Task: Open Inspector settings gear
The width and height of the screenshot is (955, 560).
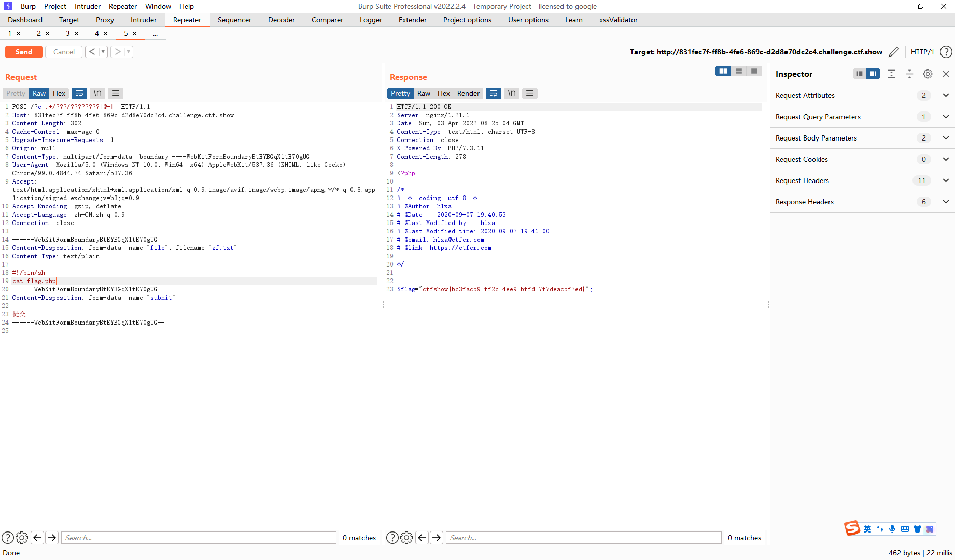Action: tap(928, 74)
